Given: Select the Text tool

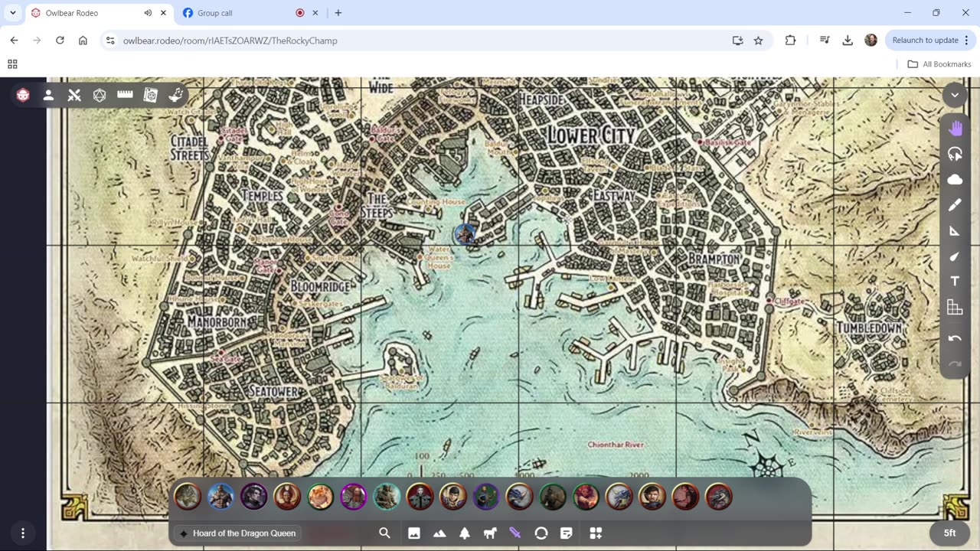Looking at the screenshot, I should point(955,282).
